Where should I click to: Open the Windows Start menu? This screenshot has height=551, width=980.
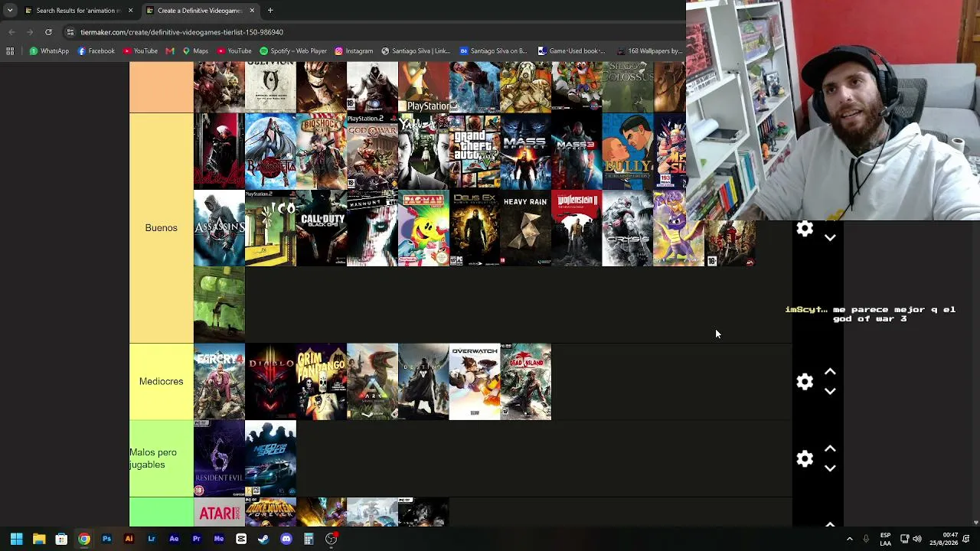(16, 539)
